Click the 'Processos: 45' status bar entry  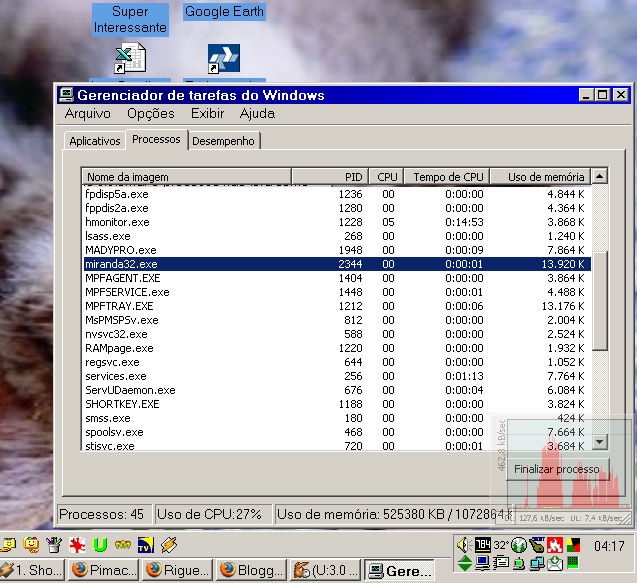click(104, 514)
